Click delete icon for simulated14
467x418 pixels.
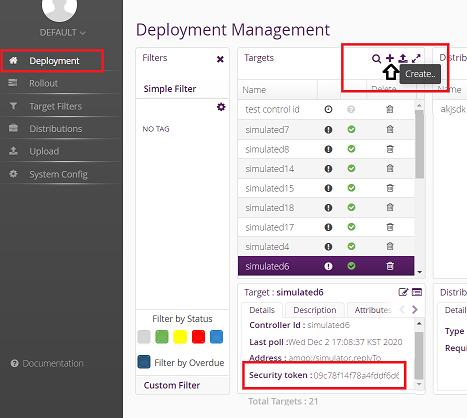click(390, 168)
